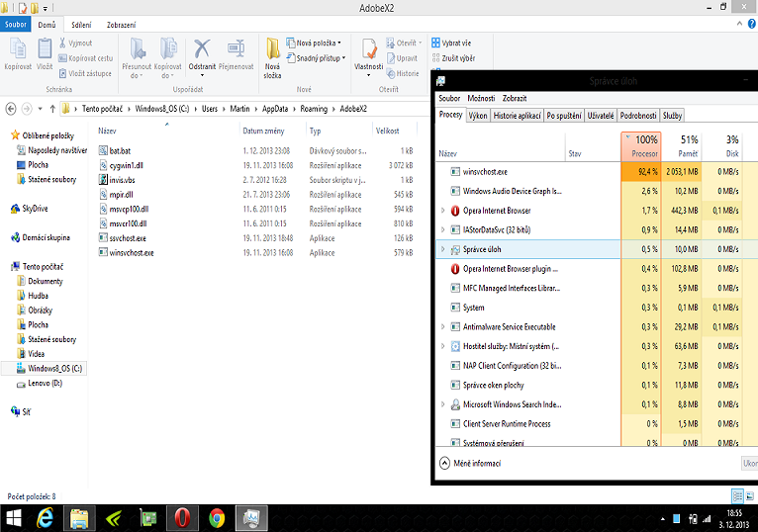Viewport: 758px width, 532px height.
Task: Sort processes by Procesor column
Action: tap(640, 146)
